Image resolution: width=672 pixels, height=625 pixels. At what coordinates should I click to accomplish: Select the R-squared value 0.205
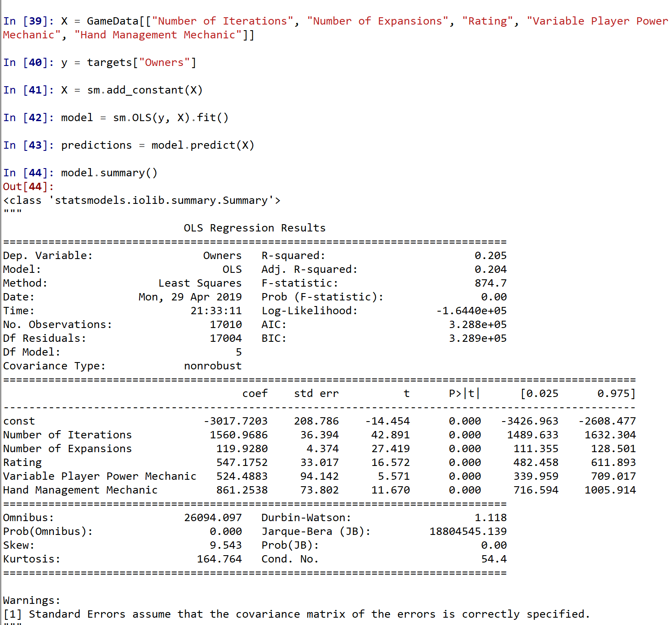(491, 256)
